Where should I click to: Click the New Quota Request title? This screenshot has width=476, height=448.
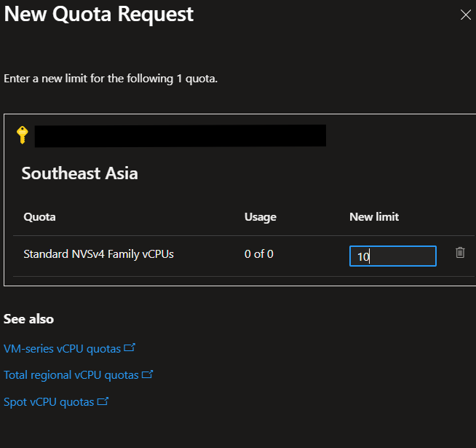(x=99, y=14)
